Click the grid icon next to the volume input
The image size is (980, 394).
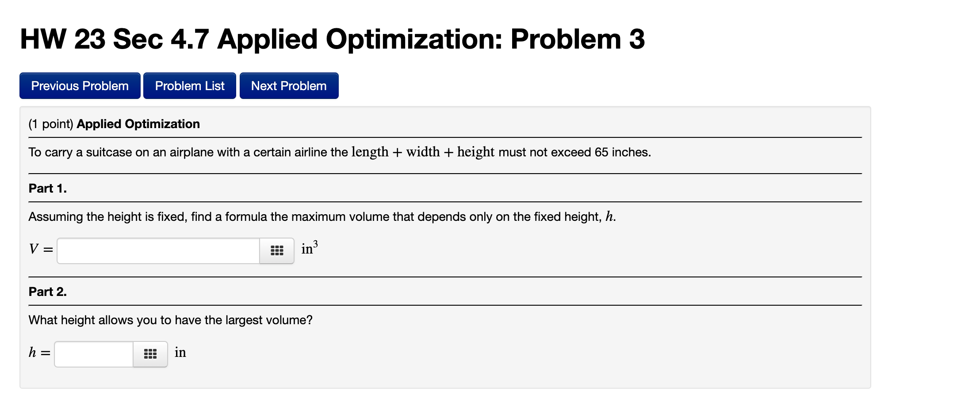[276, 250]
